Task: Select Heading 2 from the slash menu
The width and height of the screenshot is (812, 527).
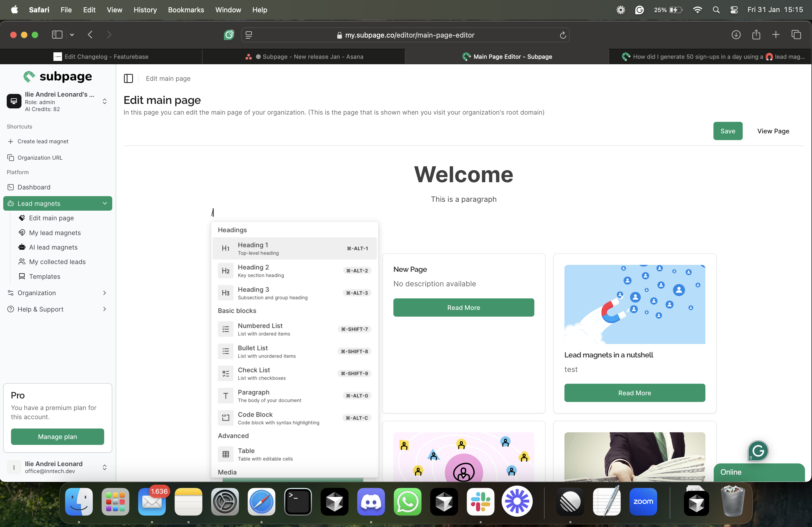Action: pyautogui.click(x=295, y=271)
